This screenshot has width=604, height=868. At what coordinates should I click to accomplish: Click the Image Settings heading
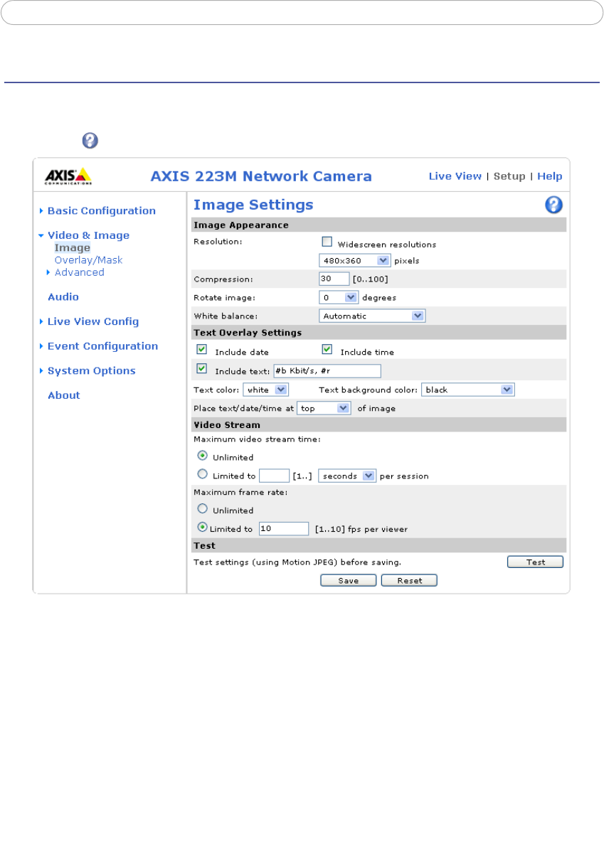pyautogui.click(x=253, y=205)
